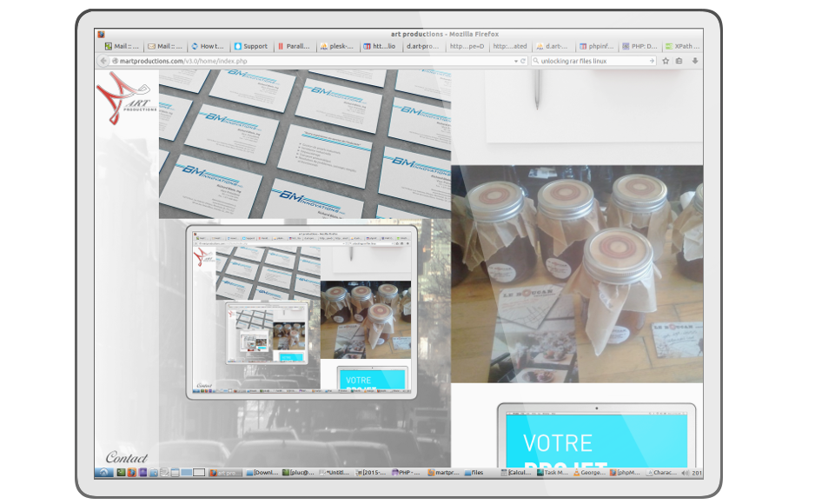Image resolution: width=815 pixels, height=504 pixels.
Task: Click the Firefox launcher icon in taskbar
Action: pos(132,473)
